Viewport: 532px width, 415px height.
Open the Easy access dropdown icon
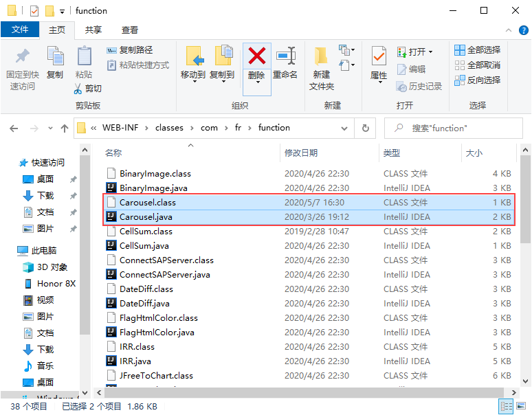346,65
